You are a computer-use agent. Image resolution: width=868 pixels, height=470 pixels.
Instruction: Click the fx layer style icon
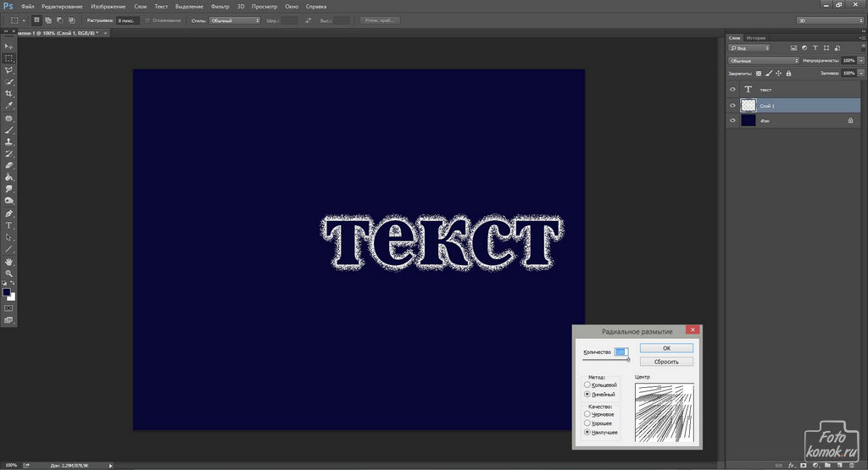point(791,465)
